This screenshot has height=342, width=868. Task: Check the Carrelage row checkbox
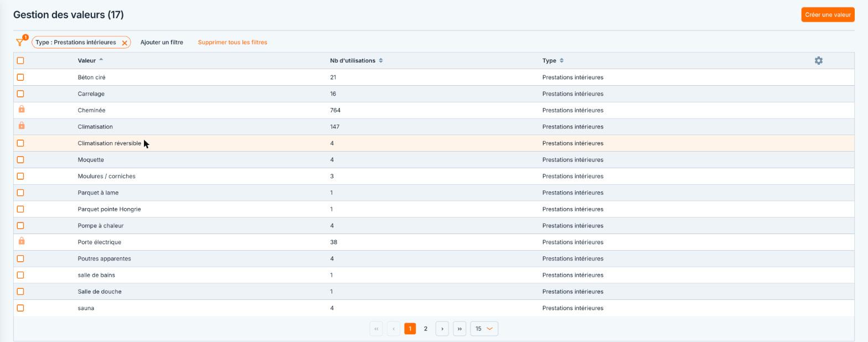click(x=20, y=94)
